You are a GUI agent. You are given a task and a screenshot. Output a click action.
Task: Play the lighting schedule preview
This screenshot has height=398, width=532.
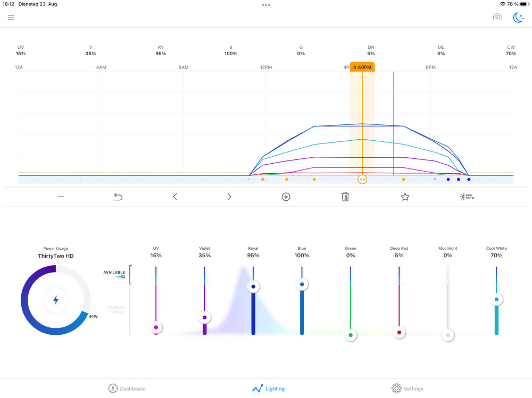[286, 197]
